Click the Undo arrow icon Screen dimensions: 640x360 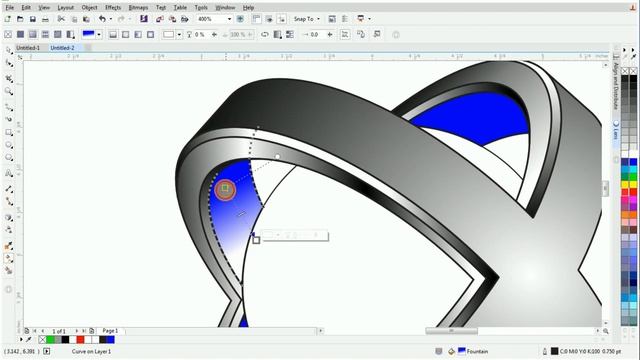[x=102, y=19]
